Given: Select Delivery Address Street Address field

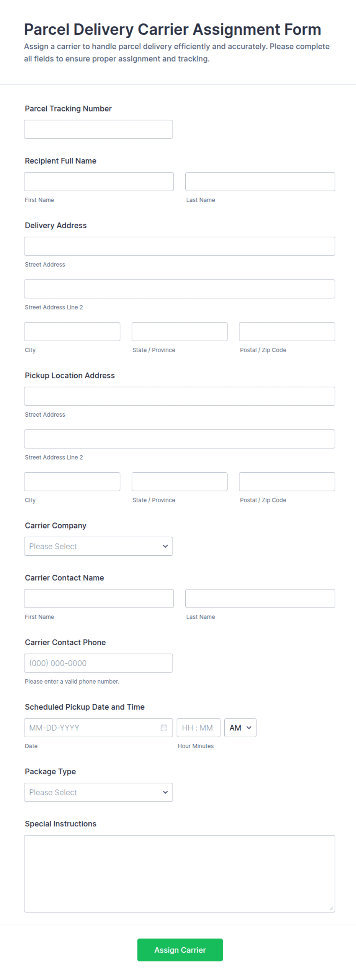Looking at the screenshot, I should coord(180,246).
